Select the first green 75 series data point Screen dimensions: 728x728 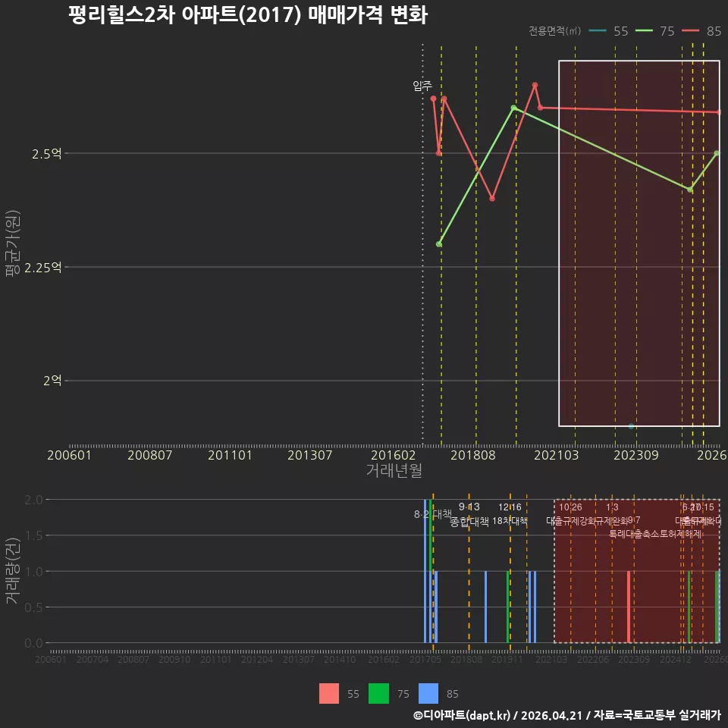click(x=439, y=244)
